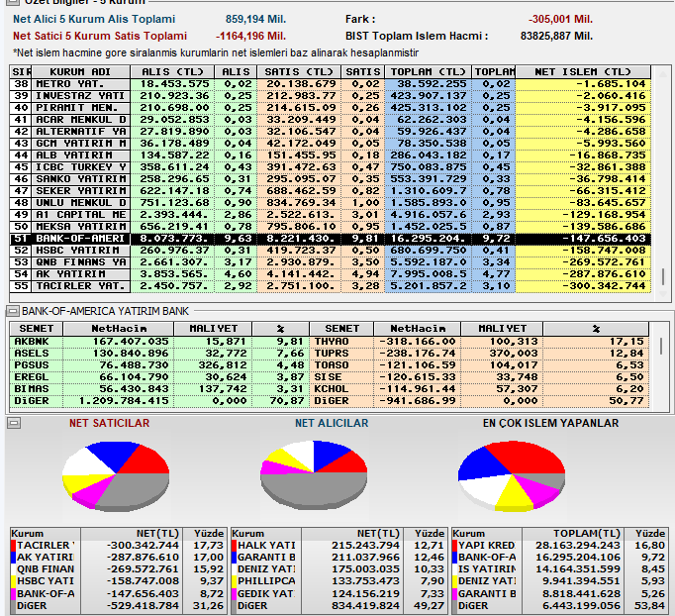Sort by TOPLAM (TL) column header
Viewport: 675px width, 616px height.
coord(428,71)
